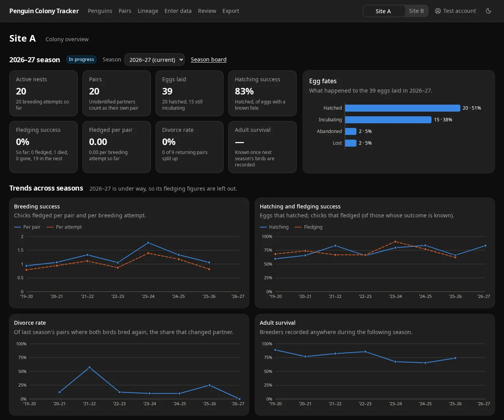The height and width of the screenshot is (420, 504).
Task: Toggle Per attempt legend entry
Action: (x=64, y=227)
